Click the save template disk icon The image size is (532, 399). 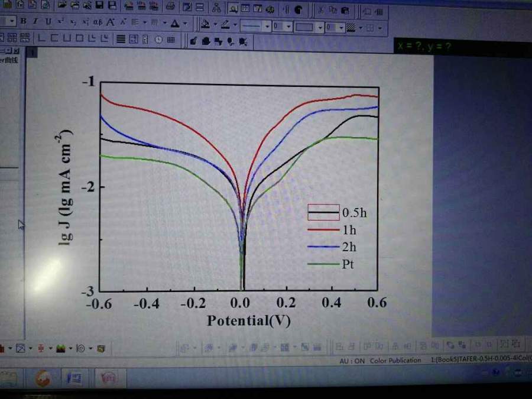[x=112, y=5]
